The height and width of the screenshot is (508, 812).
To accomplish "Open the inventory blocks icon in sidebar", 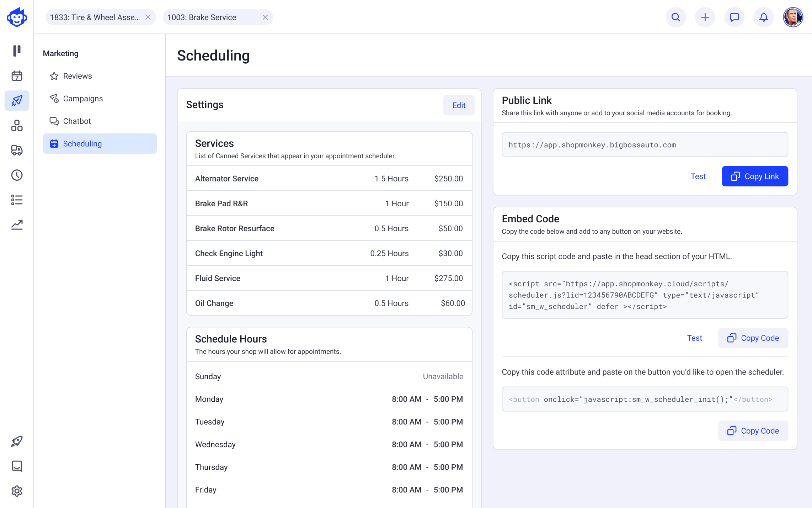I will [17, 125].
